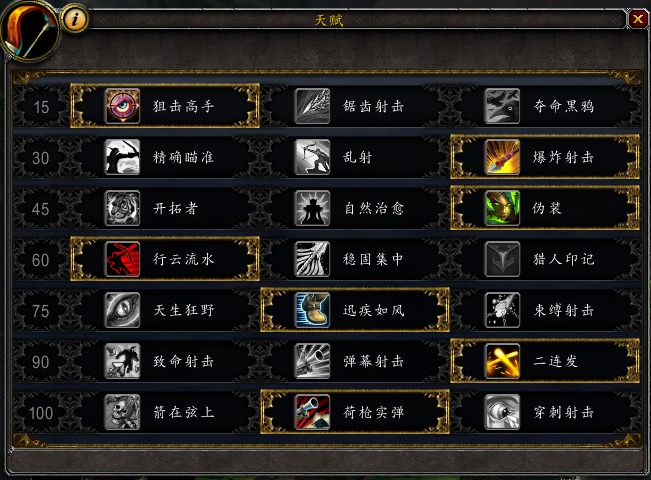Screen dimensions: 651x480
Task: Close the 天赋 talent window
Action: (638, 19)
